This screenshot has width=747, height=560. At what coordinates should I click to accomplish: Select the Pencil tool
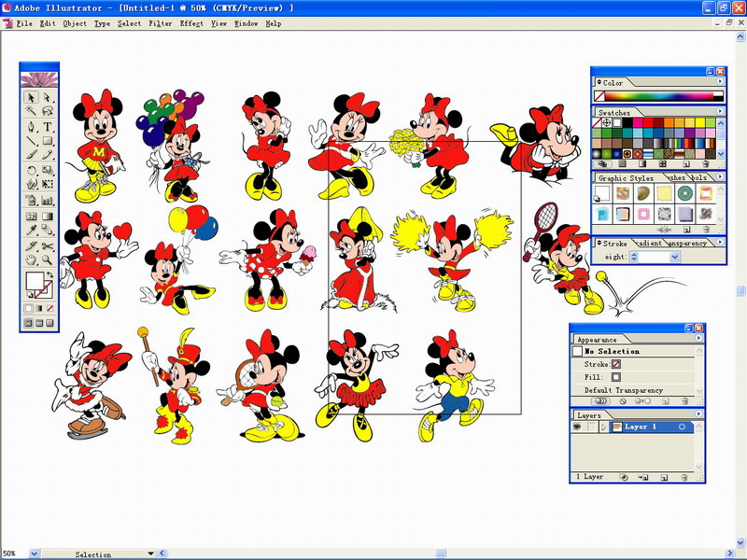(48, 155)
